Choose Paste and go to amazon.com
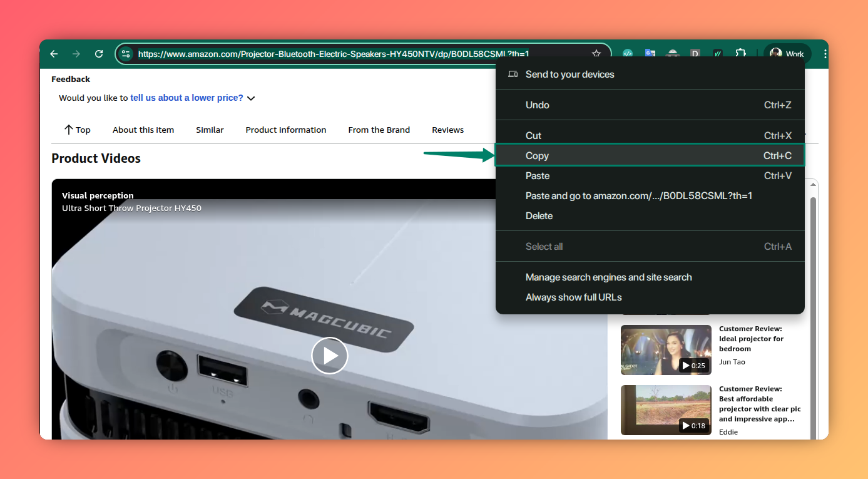The width and height of the screenshot is (868, 479). pos(650,195)
